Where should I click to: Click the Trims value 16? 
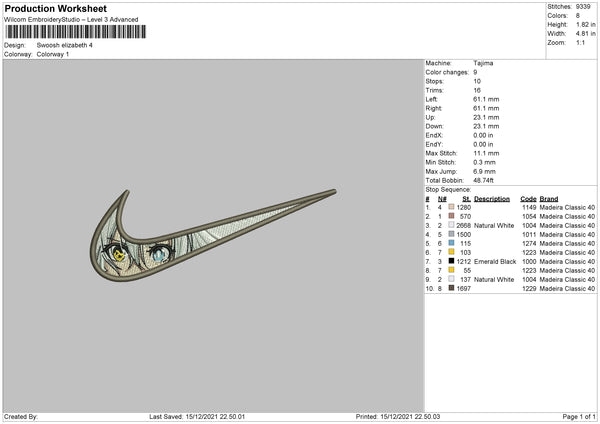[x=477, y=90]
